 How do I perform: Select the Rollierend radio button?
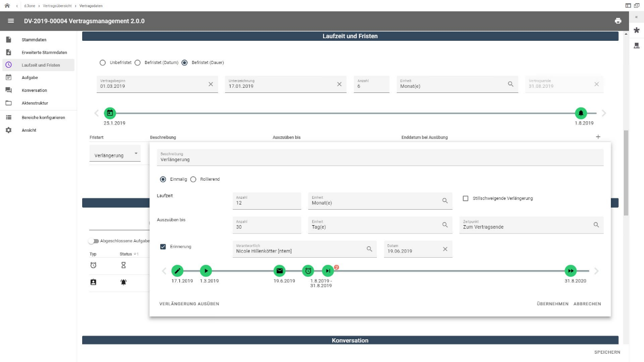tap(193, 179)
